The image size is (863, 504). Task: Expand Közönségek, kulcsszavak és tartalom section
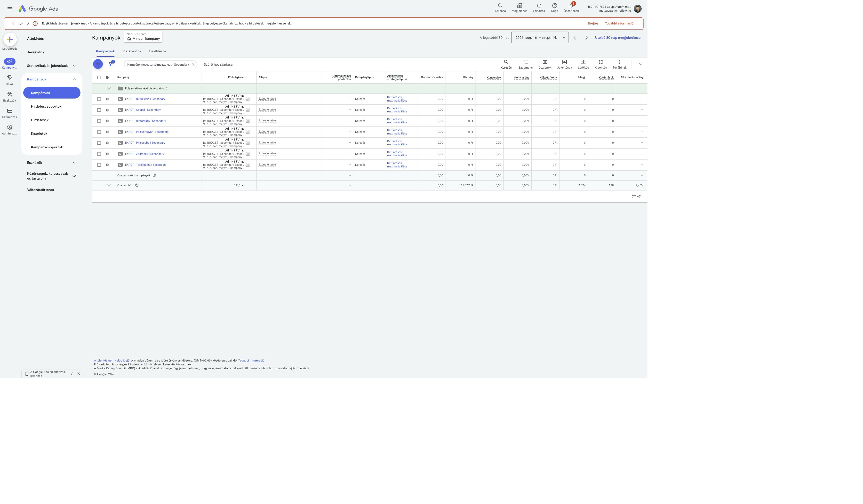click(74, 176)
